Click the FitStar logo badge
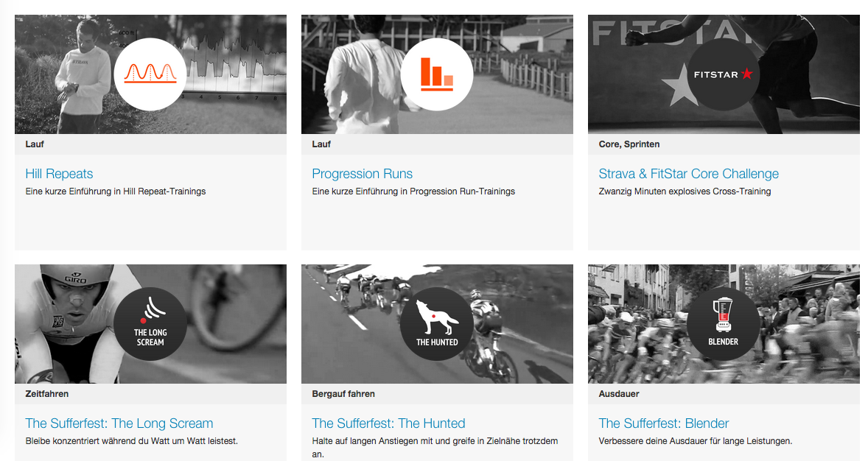This screenshot has height=461, width=868. [x=723, y=74]
